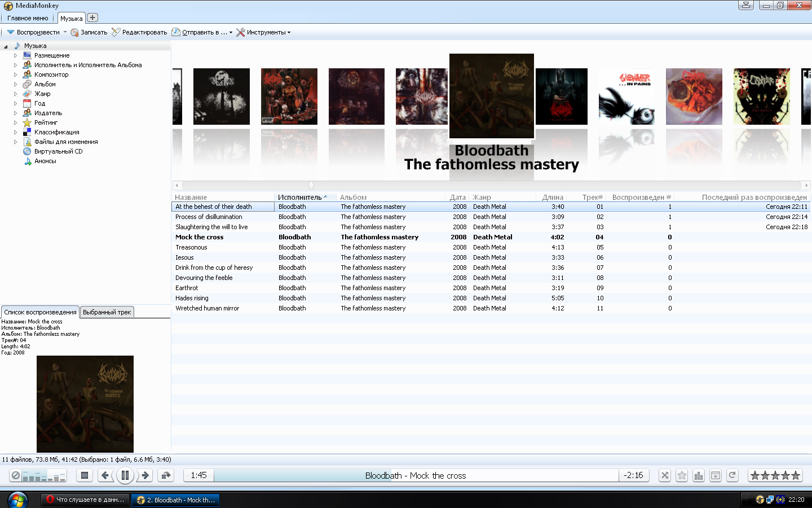Screen dimensions: 812x508
Task: Sort by Последний раз воспроизведен column
Action: [742, 197]
